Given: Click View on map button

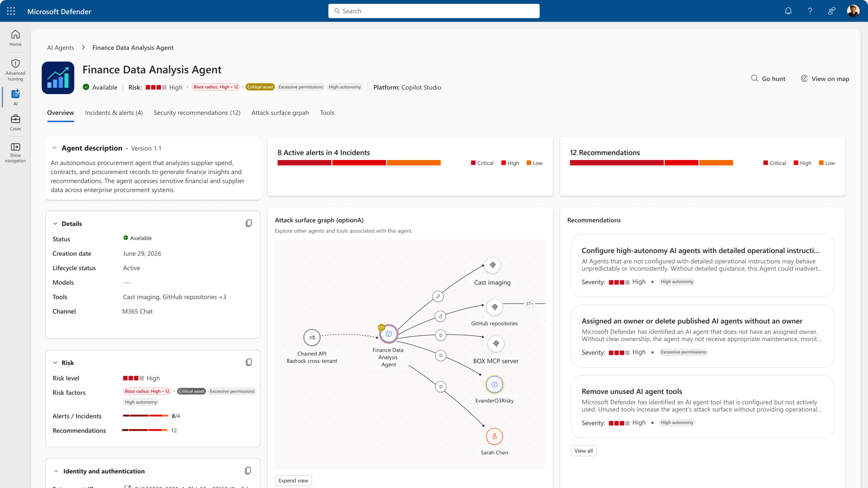Looking at the screenshot, I should [825, 79].
